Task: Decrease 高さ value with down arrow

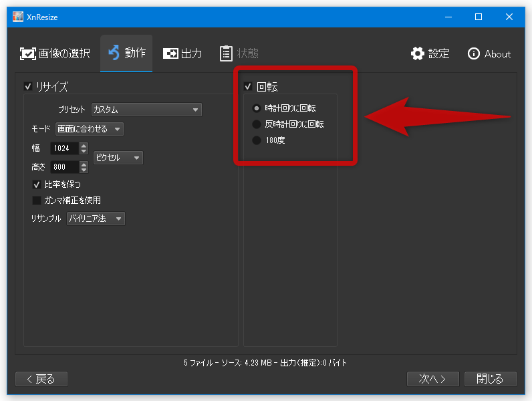Action: click(84, 170)
